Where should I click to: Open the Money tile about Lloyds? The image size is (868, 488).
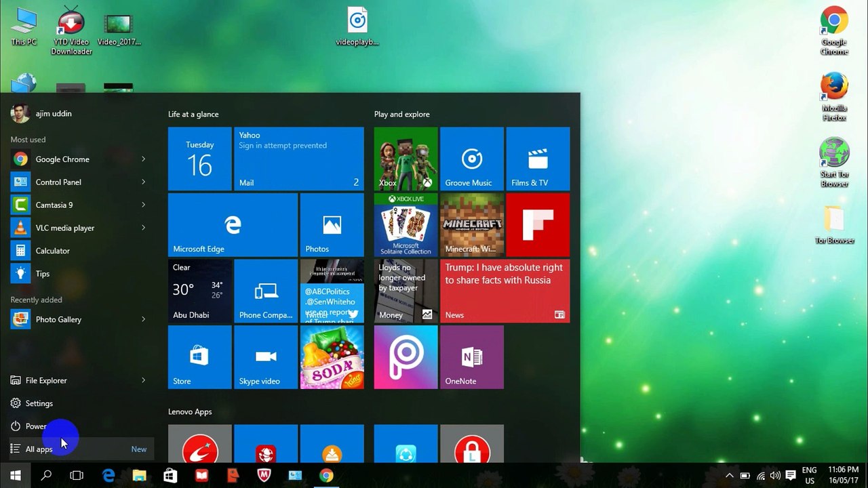pyautogui.click(x=406, y=291)
